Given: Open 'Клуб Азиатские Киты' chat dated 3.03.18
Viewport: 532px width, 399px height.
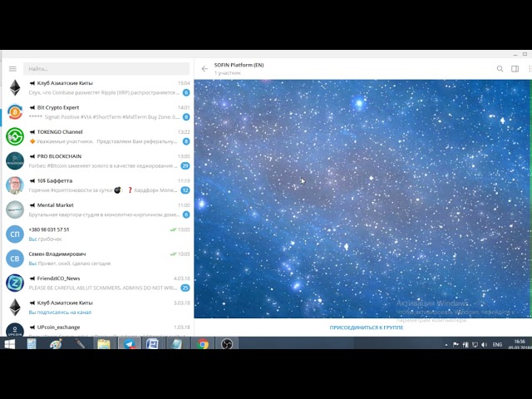Looking at the screenshot, I should coord(98,308).
